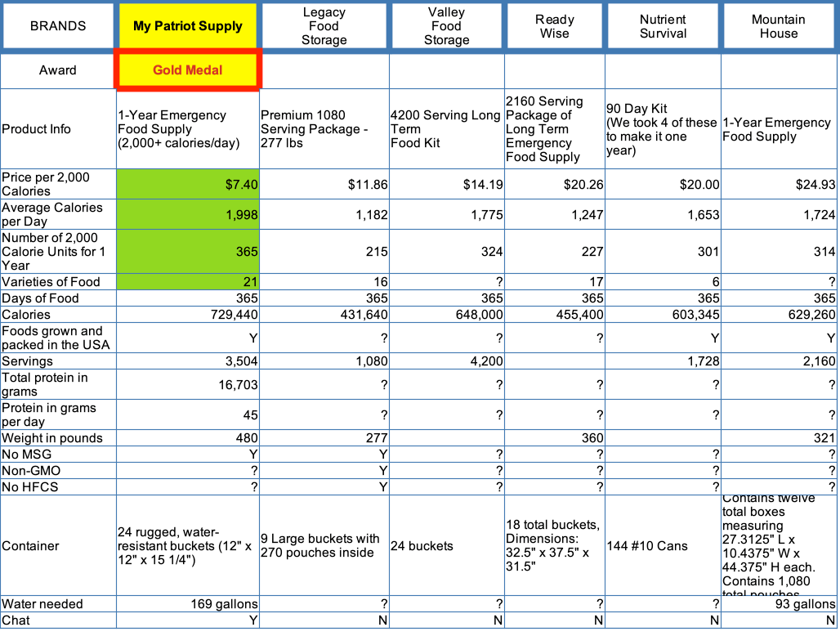
Task: Select the '144 #10 Cans' container cell
Action: pyautogui.click(x=664, y=545)
